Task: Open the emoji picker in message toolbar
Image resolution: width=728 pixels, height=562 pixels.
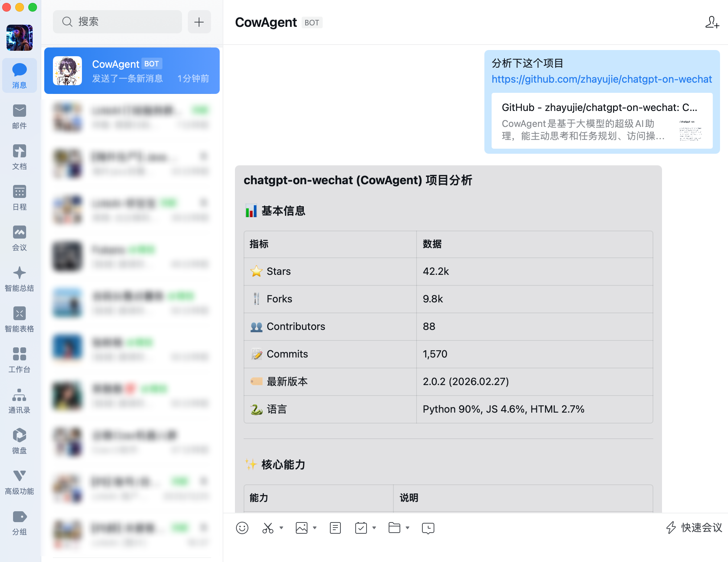Action: (x=242, y=528)
